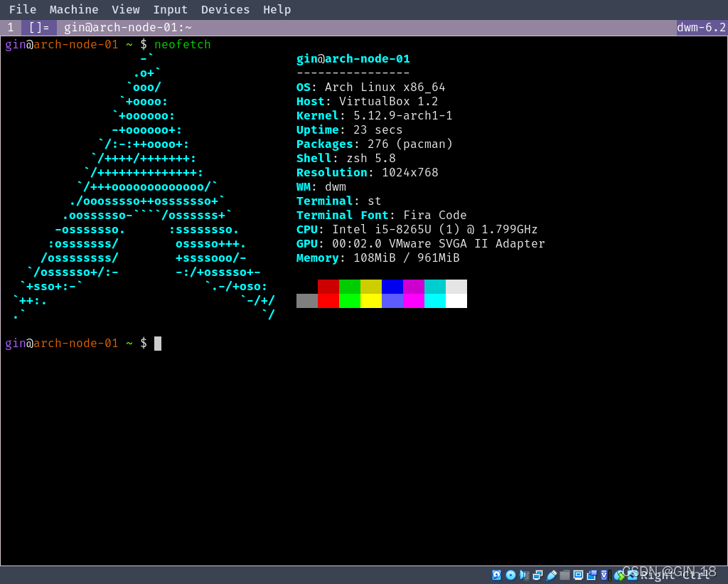Click the terminal cursor at the prompt
The image size is (728, 584).
point(158,344)
